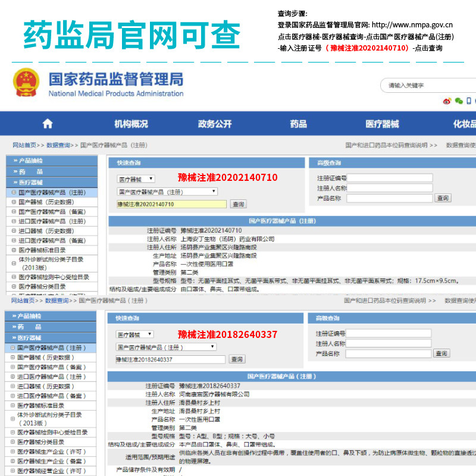The height and width of the screenshot is (476, 476).
Task: Select product name text 一次性使用医用口罩
Action: (x=206, y=264)
